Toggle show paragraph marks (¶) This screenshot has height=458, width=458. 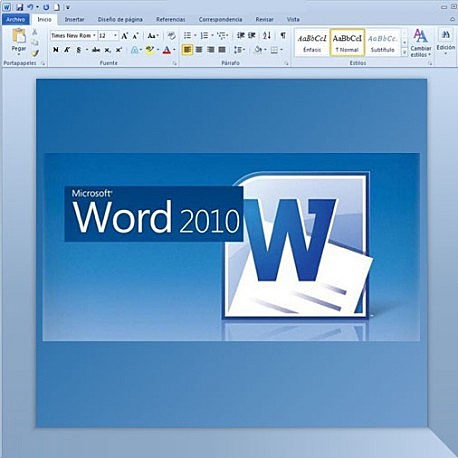click(x=283, y=35)
